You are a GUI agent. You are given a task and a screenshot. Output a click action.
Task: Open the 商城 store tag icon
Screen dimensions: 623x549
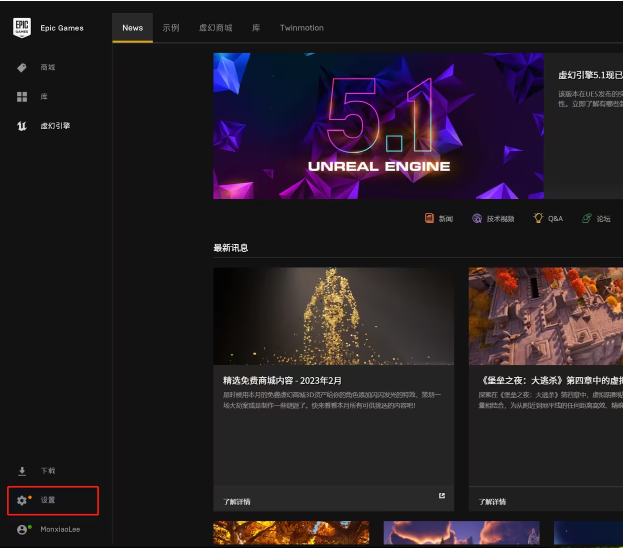[x=22, y=68]
